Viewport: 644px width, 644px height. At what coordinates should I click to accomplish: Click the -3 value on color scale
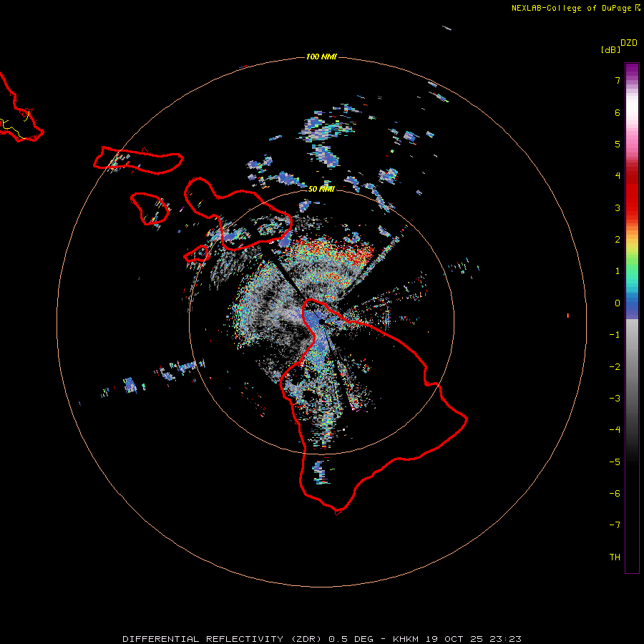(615, 399)
